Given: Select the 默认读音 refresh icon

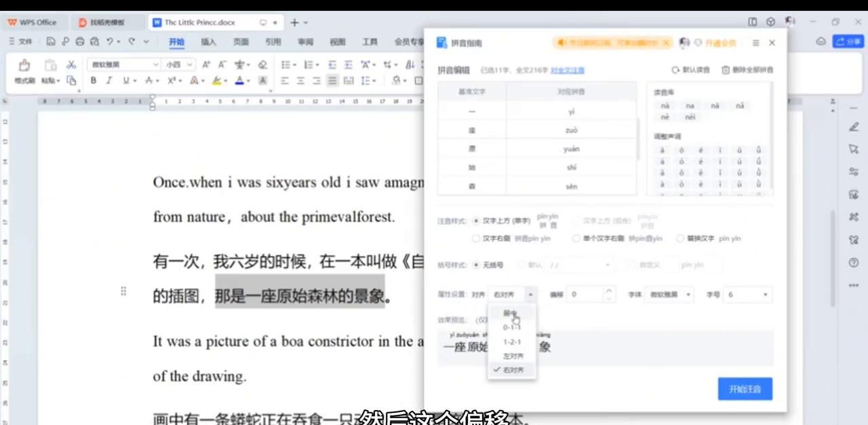Looking at the screenshot, I should (x=675, y=70).
